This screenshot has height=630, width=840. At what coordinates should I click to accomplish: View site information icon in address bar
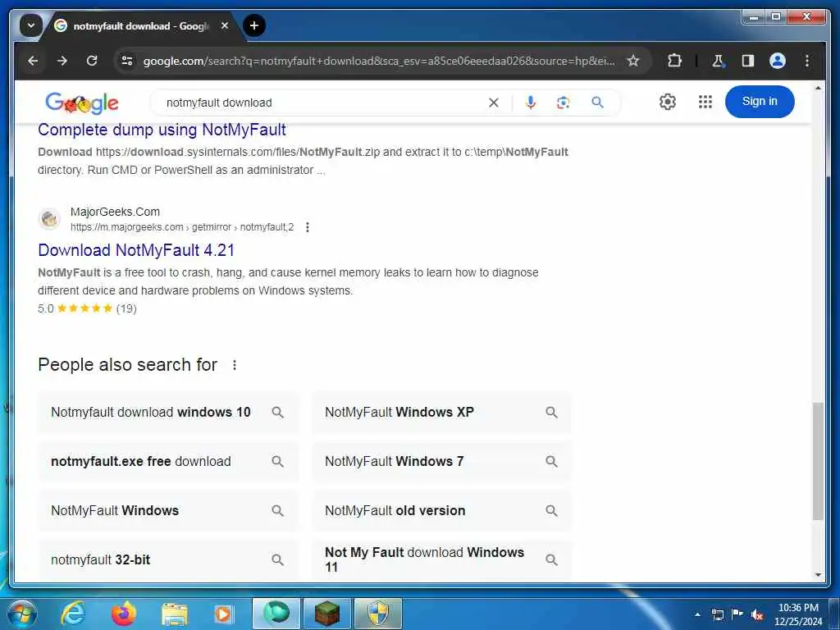pos(127,61)
